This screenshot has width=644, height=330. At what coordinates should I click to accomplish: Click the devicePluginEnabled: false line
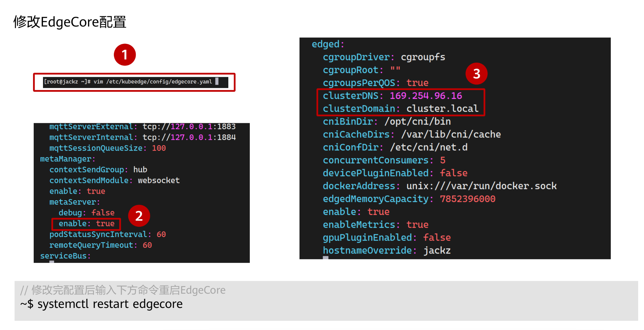(x=395, y=173)
